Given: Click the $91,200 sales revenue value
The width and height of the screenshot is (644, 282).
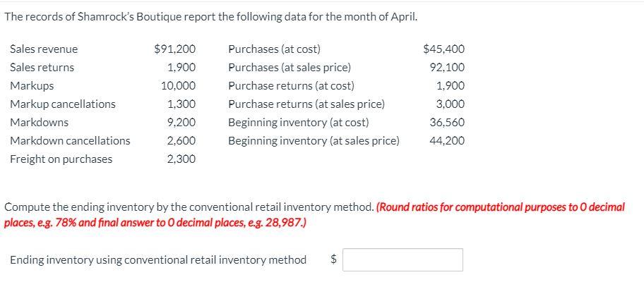Looking at the screenshot, I should [175, 49].
